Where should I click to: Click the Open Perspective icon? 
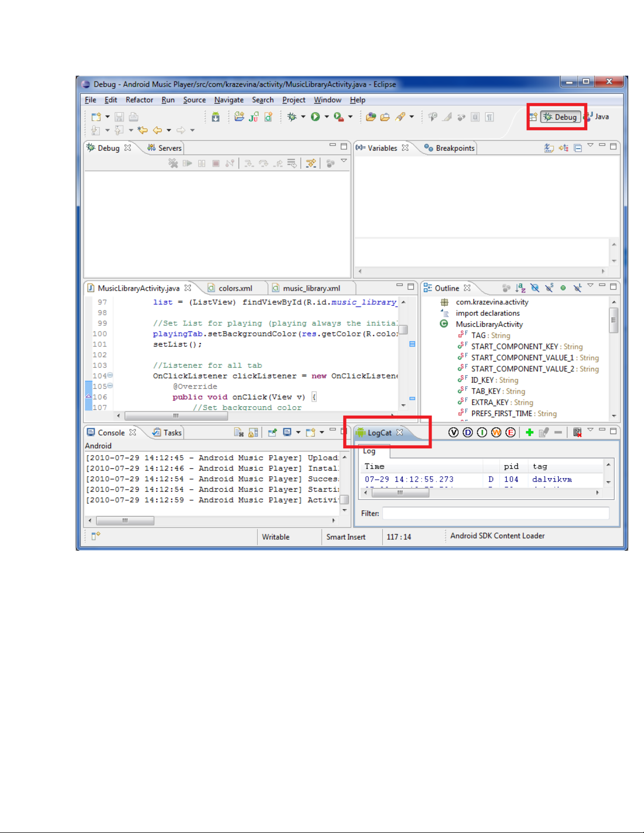point(533,117)
